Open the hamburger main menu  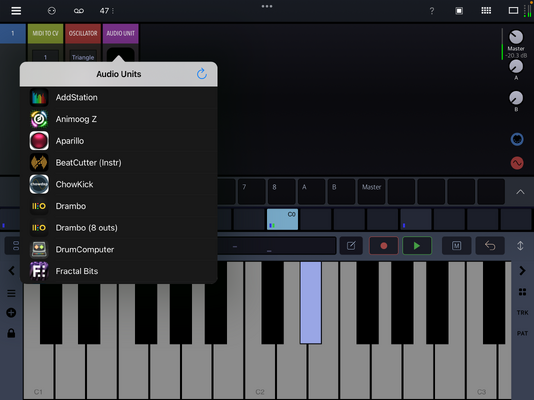coord(16,11)
